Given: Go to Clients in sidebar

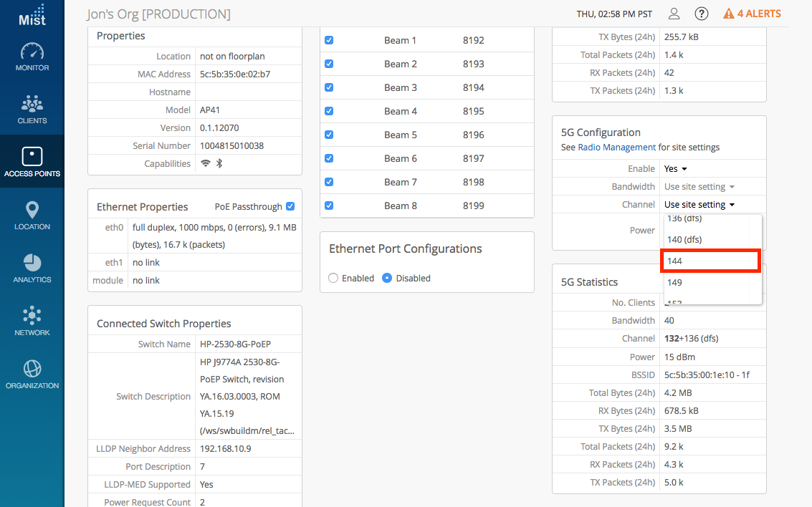Looking at the screenshot, I should (32, 110).
